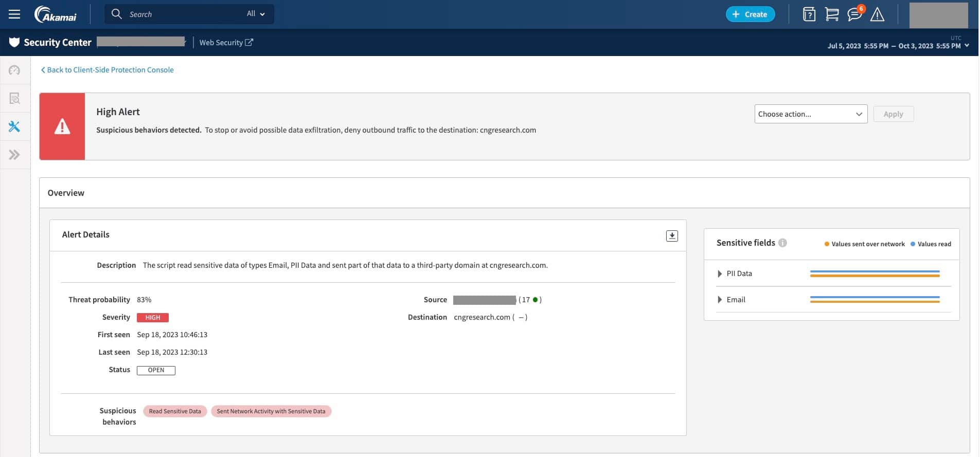Open the marketplace cart icon
This screenshot has width=980, height=457.
click(x=831, y=14)
